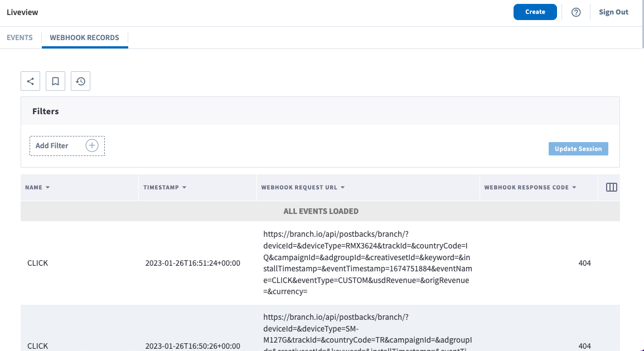Click the RMX3624 webhook request URL
The height and width of the screenshot is (351, 644).
coord(367,263)
